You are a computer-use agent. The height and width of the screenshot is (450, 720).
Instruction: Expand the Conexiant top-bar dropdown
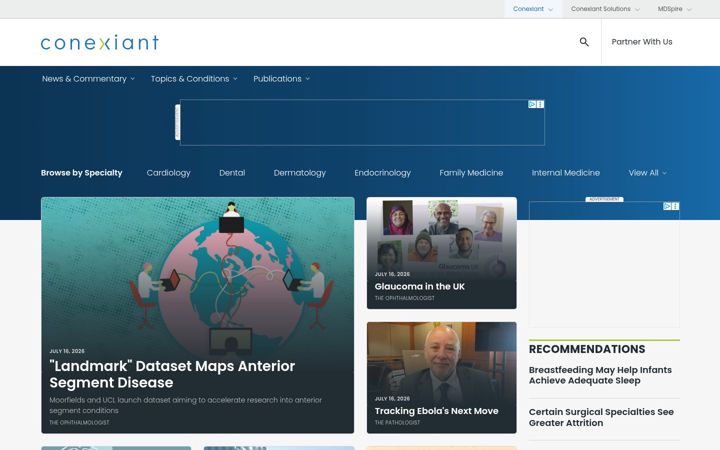[x=533, y=9]
